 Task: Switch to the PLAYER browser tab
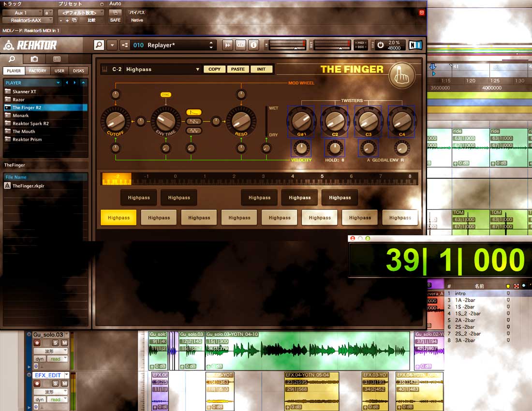coord(14,71)
